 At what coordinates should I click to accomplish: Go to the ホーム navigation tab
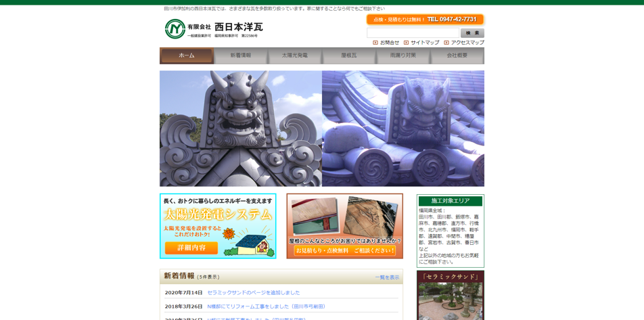(187, 55)
